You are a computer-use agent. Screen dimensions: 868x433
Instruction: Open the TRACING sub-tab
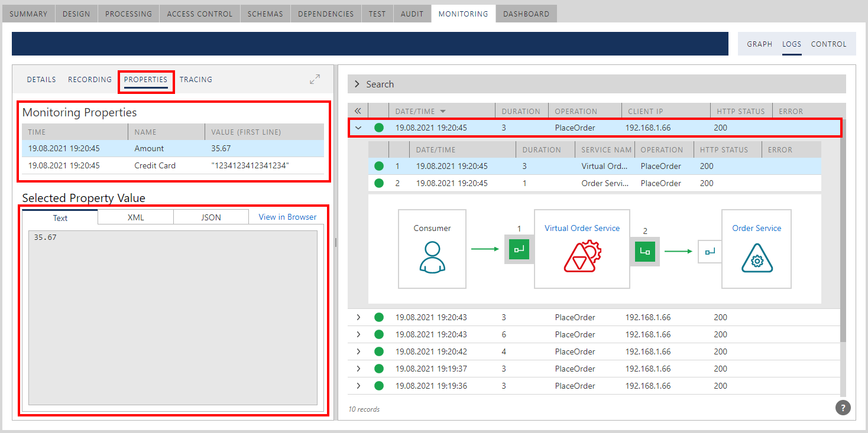tap(196, 79)
